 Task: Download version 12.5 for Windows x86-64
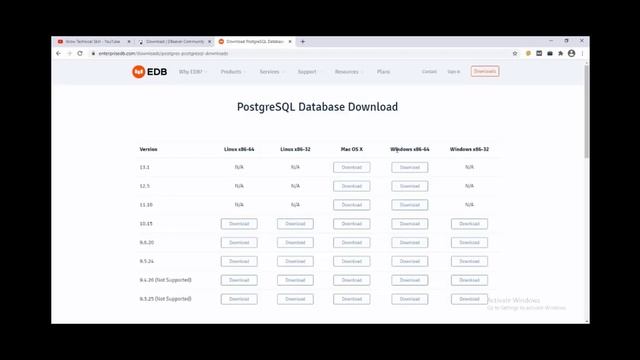click(409, 186)
